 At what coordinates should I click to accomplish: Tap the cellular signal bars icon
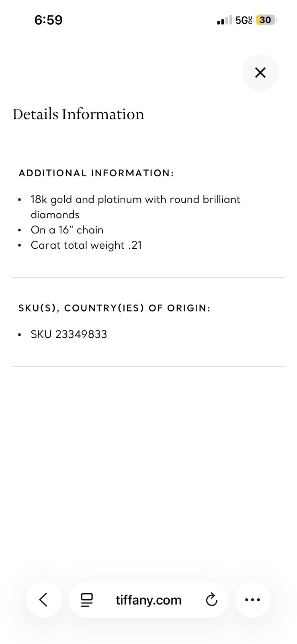224,20
